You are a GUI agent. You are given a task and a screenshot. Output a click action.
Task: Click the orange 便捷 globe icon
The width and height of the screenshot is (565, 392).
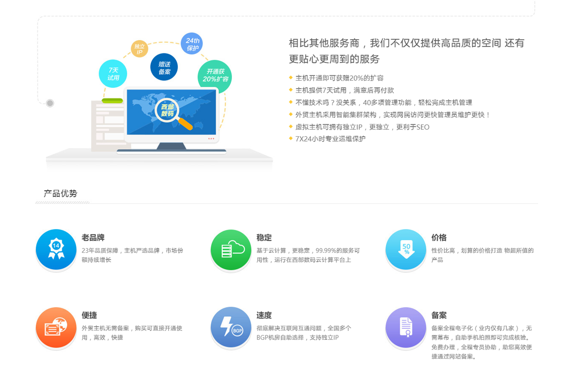(56, 327)
